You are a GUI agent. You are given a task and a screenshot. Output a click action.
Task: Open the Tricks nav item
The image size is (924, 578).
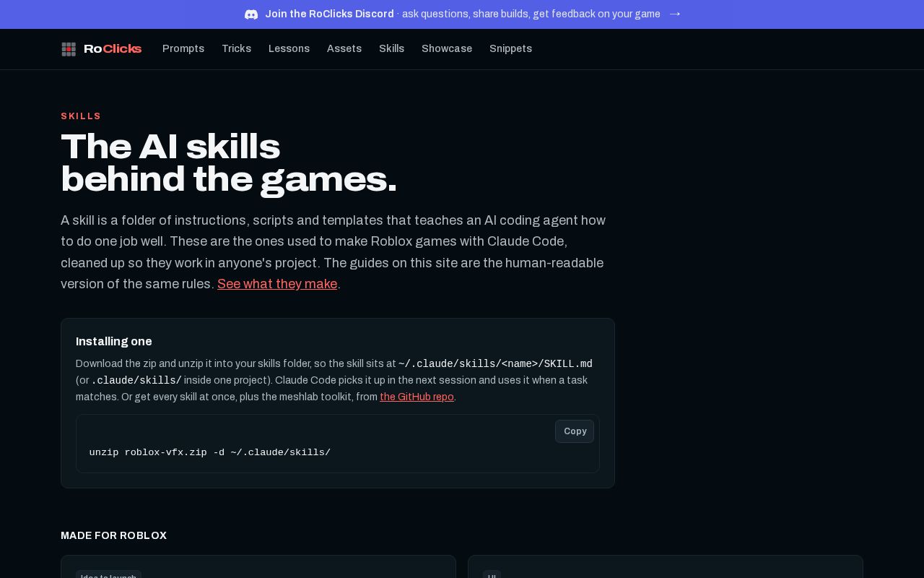[x=236, y=48]
